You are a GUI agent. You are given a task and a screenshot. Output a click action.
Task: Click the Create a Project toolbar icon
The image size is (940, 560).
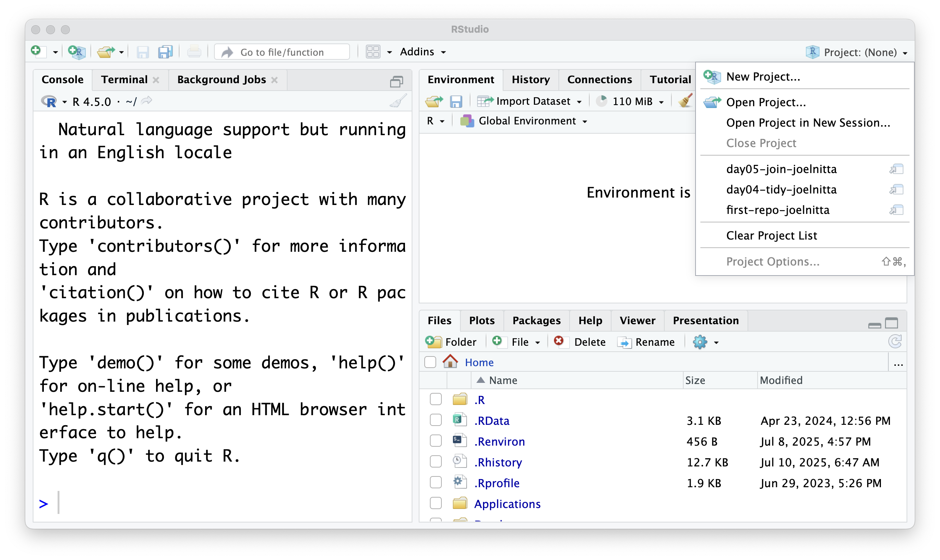coord(77,52)
